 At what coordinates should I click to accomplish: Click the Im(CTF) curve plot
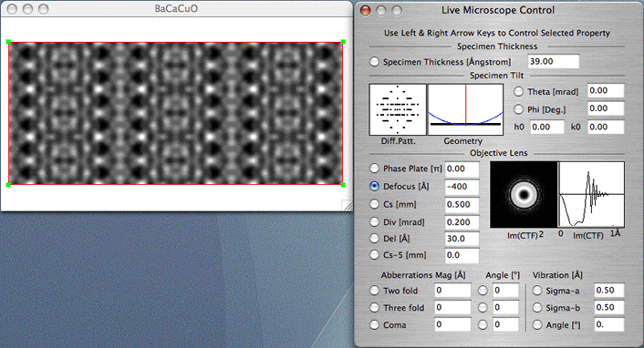(591, 195)
